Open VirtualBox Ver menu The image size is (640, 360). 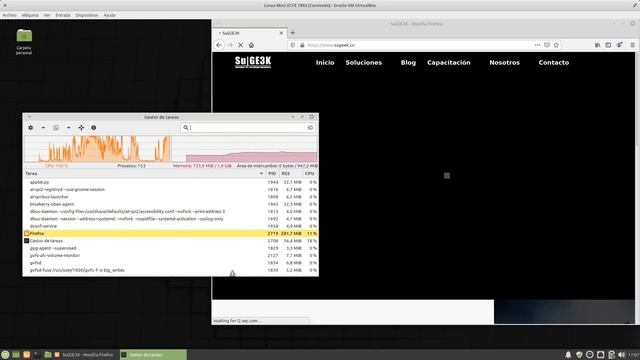[x=47, y=15]
